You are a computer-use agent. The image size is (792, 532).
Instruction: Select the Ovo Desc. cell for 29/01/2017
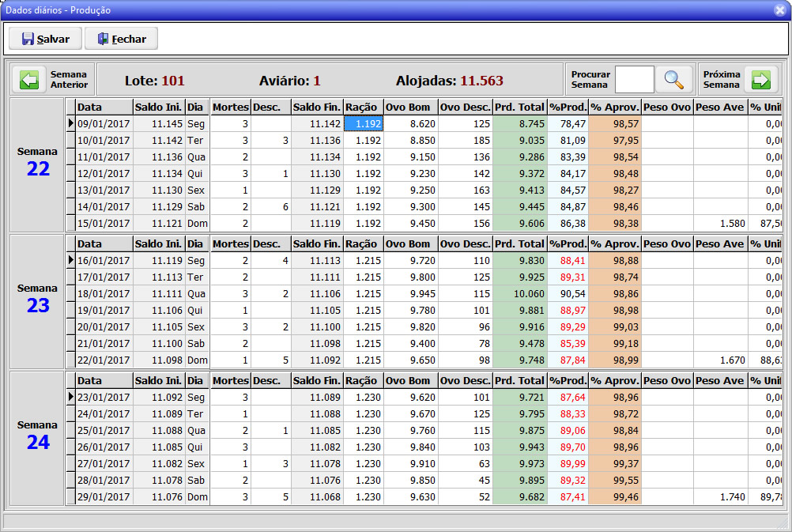pos(465,496)
